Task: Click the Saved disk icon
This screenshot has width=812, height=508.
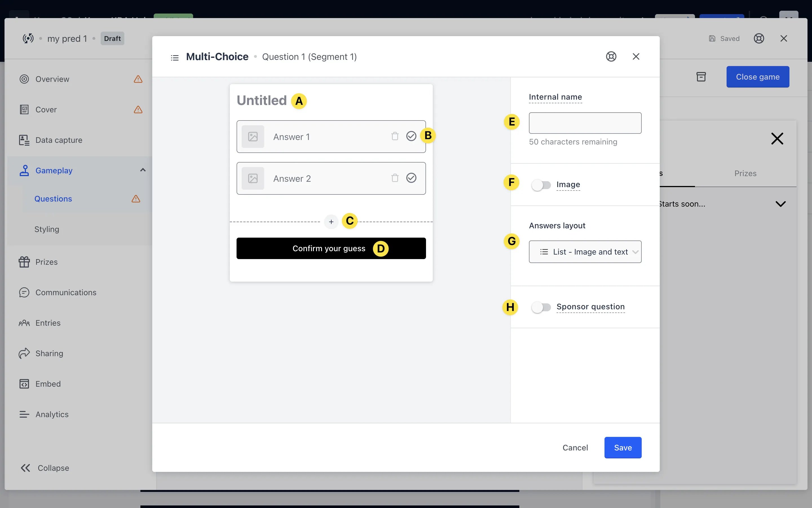Action: coord(712,38)
